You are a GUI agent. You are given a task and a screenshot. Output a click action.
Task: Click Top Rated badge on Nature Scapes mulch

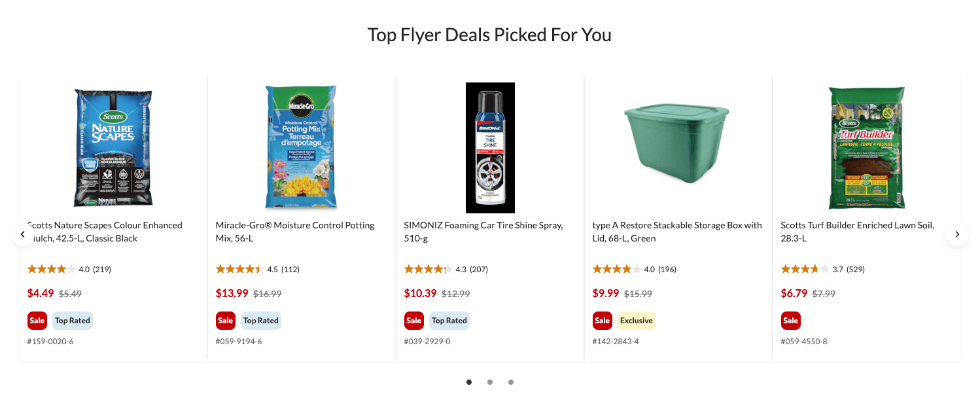pos(73,321)
